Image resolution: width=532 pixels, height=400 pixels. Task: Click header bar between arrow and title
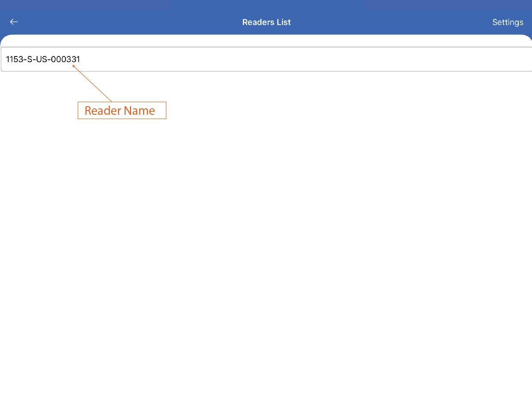(x=129, y=22)
